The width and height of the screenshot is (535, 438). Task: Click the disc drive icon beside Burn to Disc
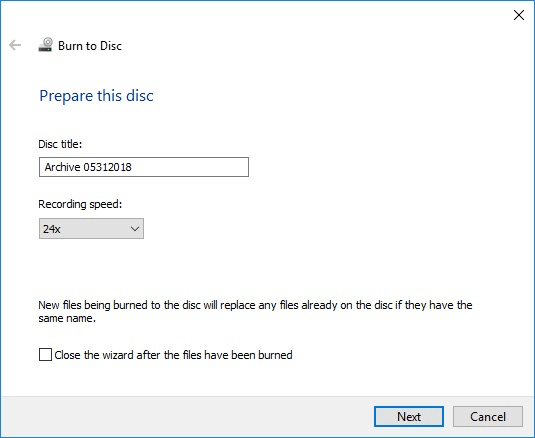point(45,45)
